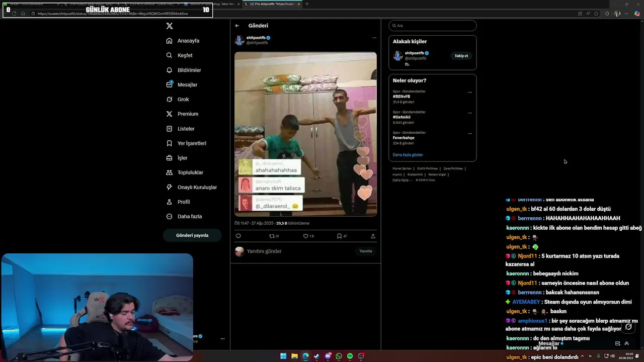Click Daha fazla göster under trends
Screen dimensions: 644x362
coord(408,155)
